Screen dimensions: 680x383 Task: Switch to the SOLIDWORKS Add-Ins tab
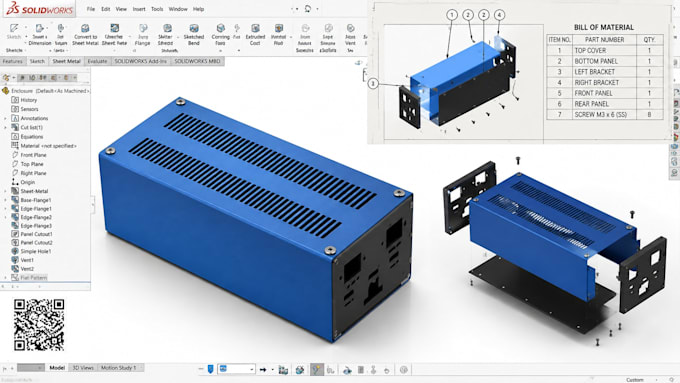click(141, 61)
